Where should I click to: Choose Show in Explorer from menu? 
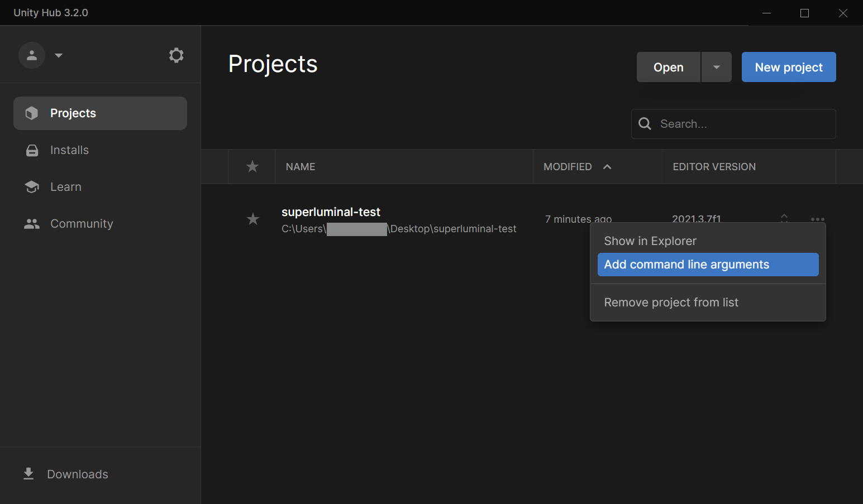pyautogui.click(x=650, y=241)
